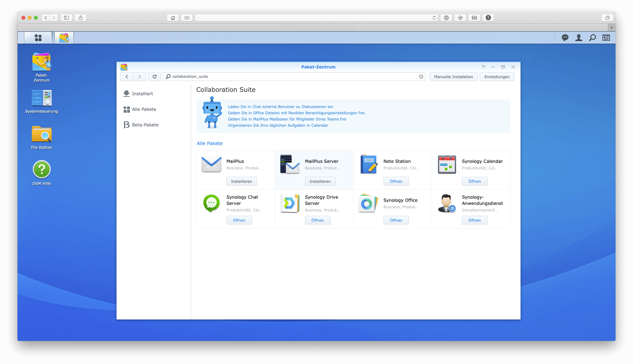
Task: Open Synology Chat Server via Öffnen
Action: coord(239,220)
